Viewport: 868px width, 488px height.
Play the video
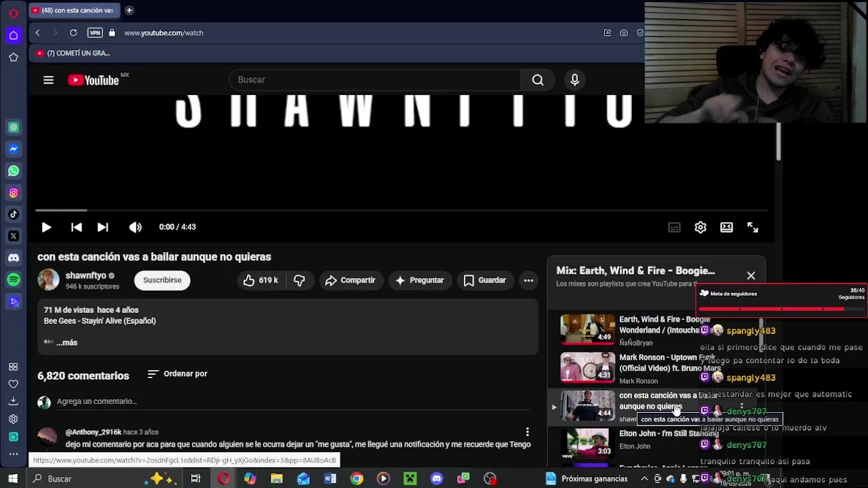click(x=46, y=227)
